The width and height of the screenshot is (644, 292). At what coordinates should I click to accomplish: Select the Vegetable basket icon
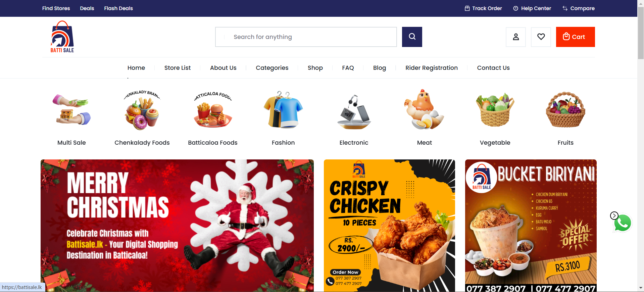point(495,110)
